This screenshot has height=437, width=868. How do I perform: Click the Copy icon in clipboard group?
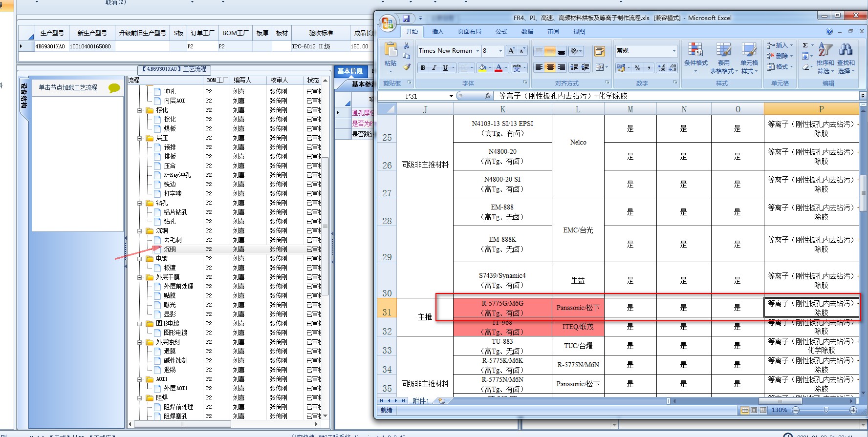pyautogui.click(x=406, y=56)
